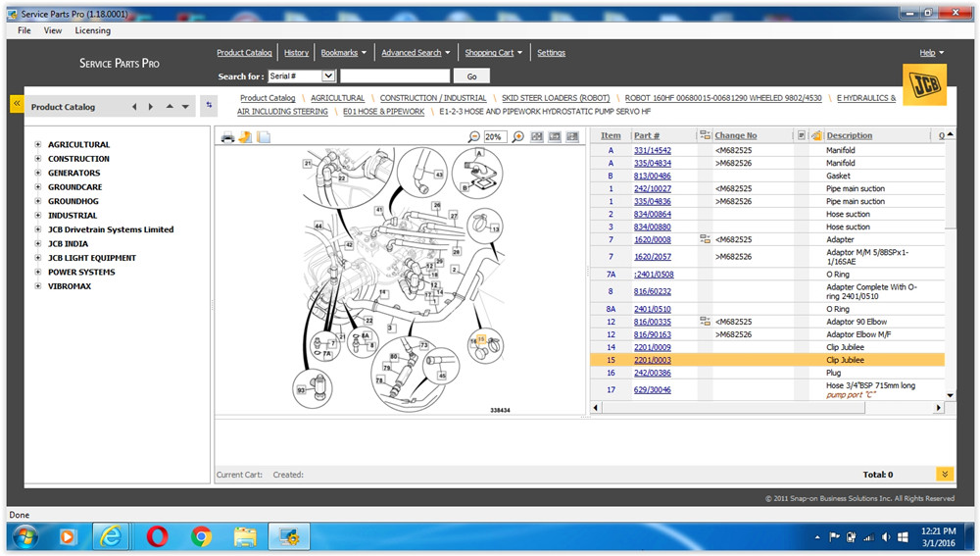Open the Licensing menu

(x=92, y=30)
